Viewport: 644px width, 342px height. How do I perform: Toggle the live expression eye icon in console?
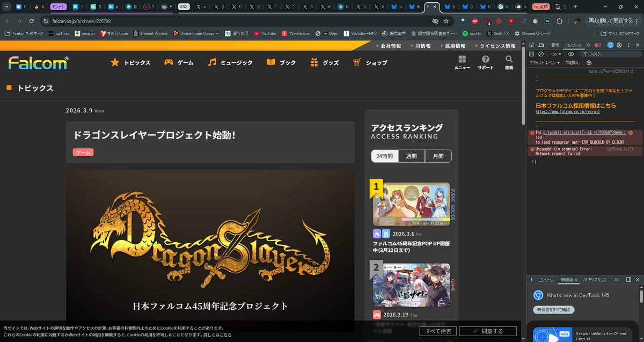click(571, 54)
